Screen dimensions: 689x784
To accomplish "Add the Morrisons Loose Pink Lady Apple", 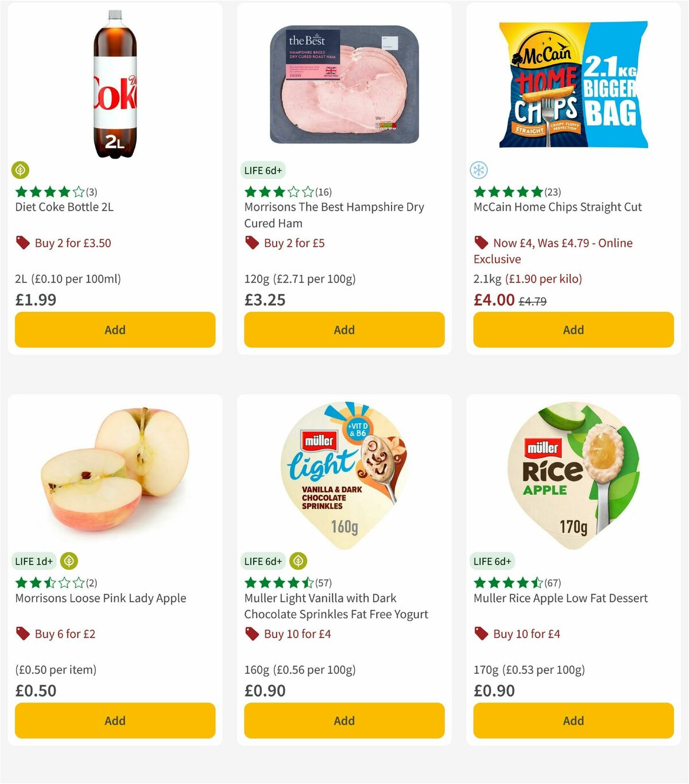I will pos(114,720).
